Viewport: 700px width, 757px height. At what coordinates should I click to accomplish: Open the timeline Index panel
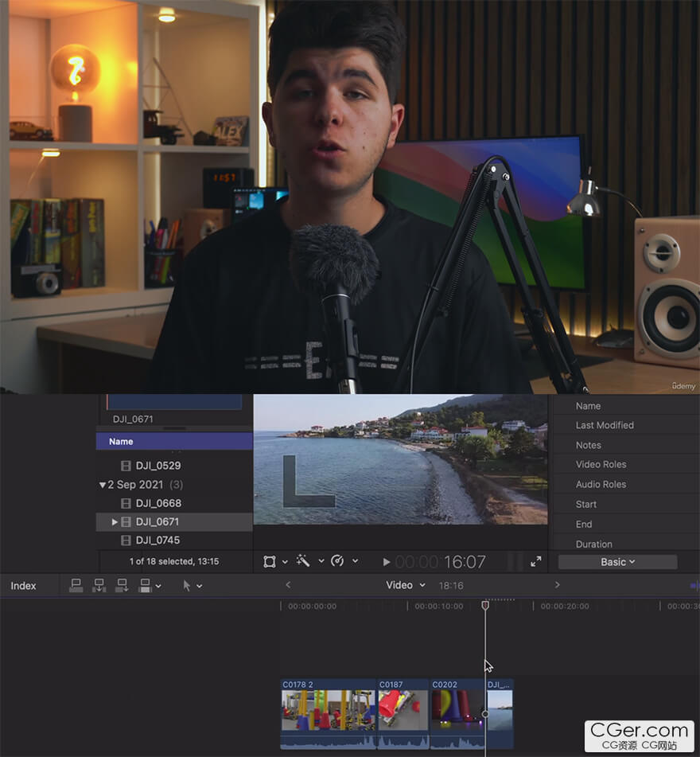click(23, 586)
